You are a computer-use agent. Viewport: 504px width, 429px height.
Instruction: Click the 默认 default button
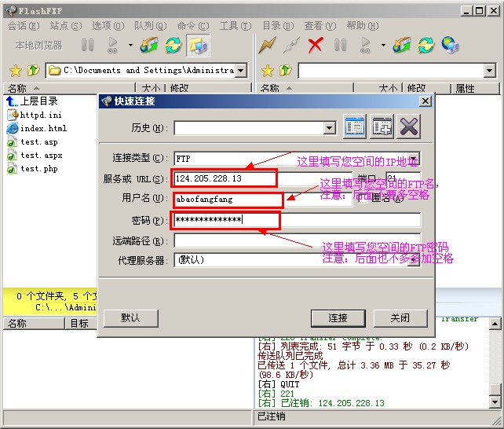point(130,318)
